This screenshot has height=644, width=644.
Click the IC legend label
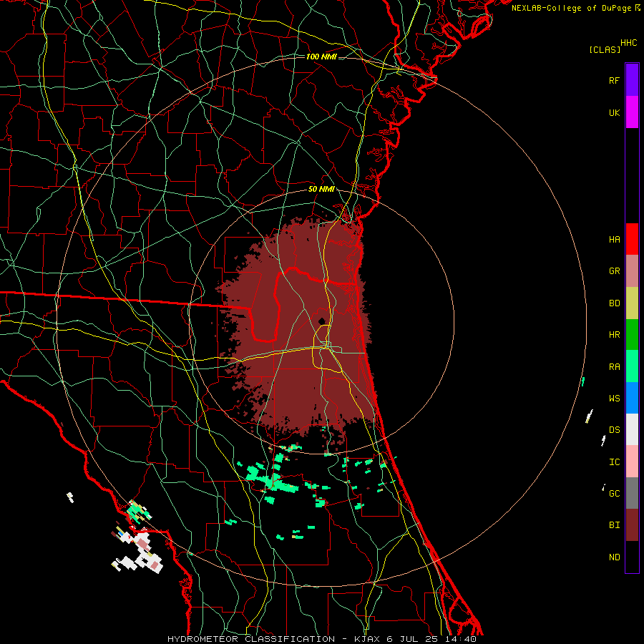[x=614, y=462]
